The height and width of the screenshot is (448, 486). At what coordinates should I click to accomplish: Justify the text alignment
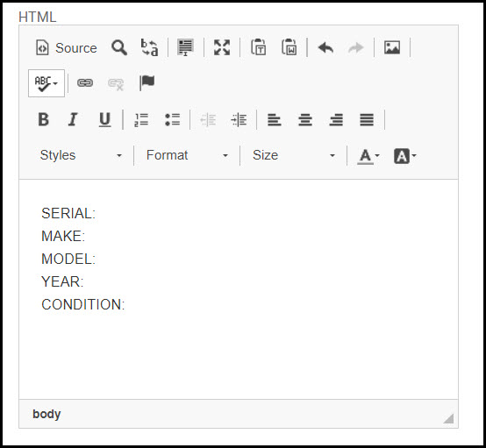click(367, 119)
